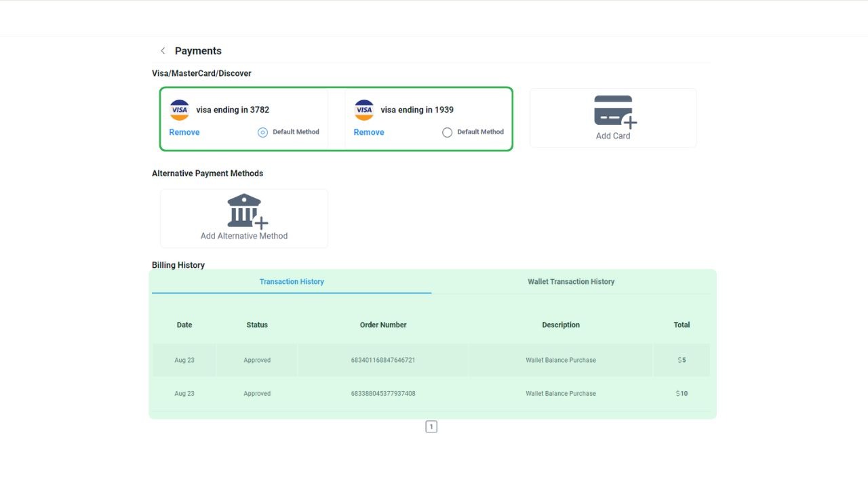Viewport: 868px width, 488px height.
Task: Remove the visa ending in 3782
Action: click(184, 132)
